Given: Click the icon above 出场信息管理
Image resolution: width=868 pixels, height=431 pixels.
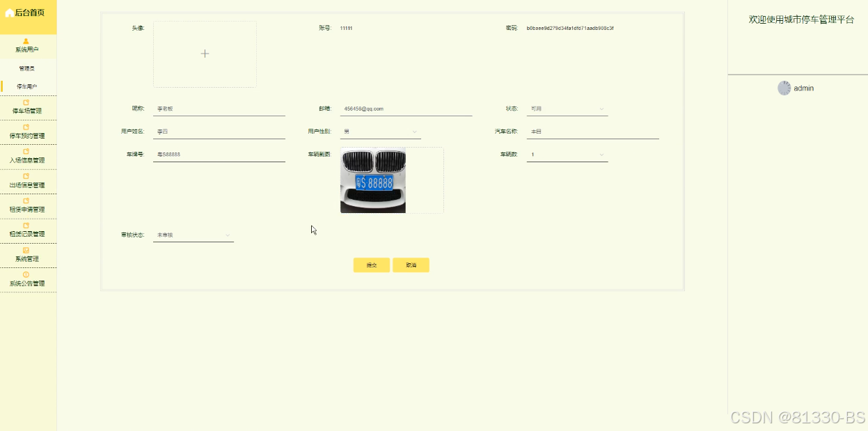Looking at the screenshot, I should 26,176.
